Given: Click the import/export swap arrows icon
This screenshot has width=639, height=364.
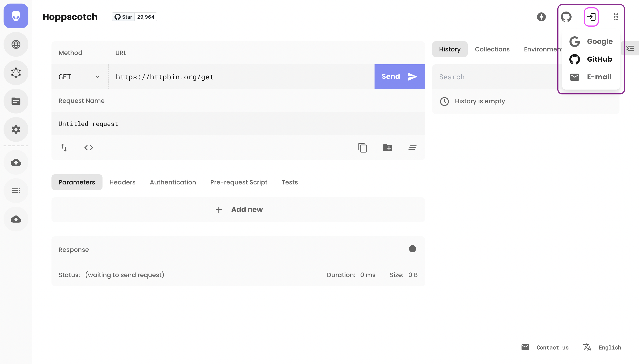Looking at the screenshot, I should point(64,147).
